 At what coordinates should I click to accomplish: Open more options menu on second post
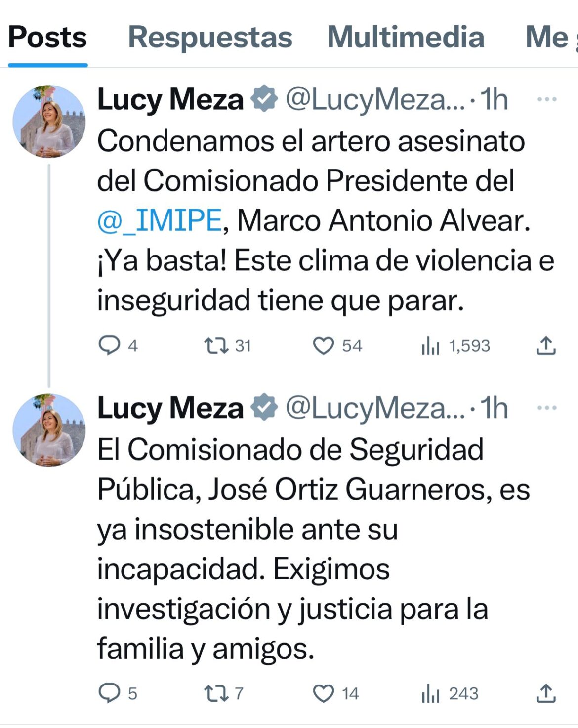(x=547, y=408)
